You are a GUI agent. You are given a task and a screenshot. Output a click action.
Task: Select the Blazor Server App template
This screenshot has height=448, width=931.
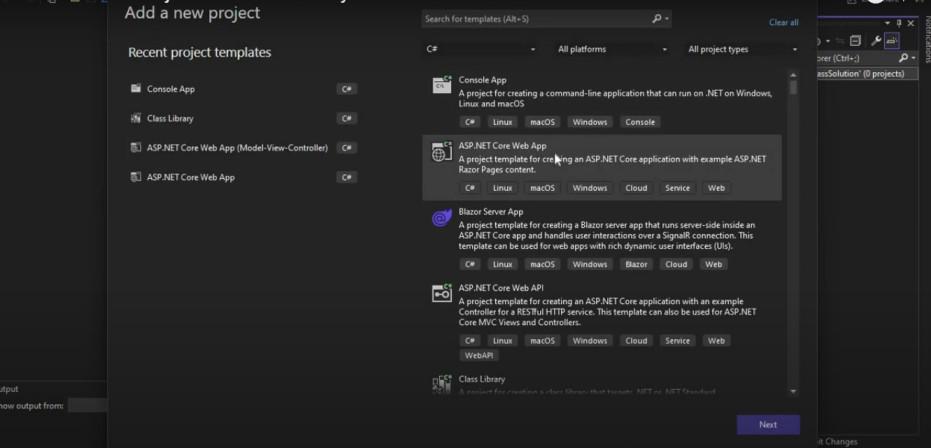pyautogui.click(x=601, y=239)
